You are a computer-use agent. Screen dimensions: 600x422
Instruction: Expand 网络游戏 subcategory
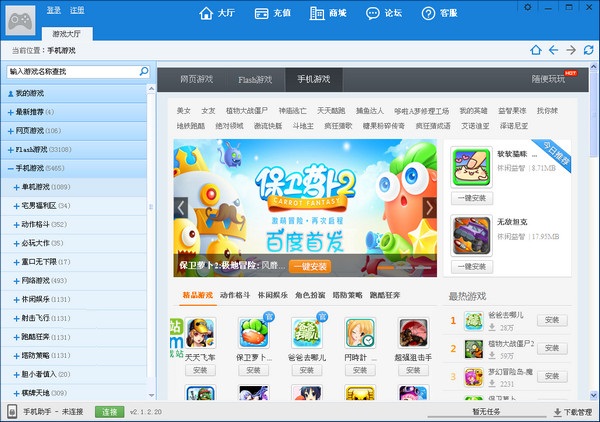(16, 281)
